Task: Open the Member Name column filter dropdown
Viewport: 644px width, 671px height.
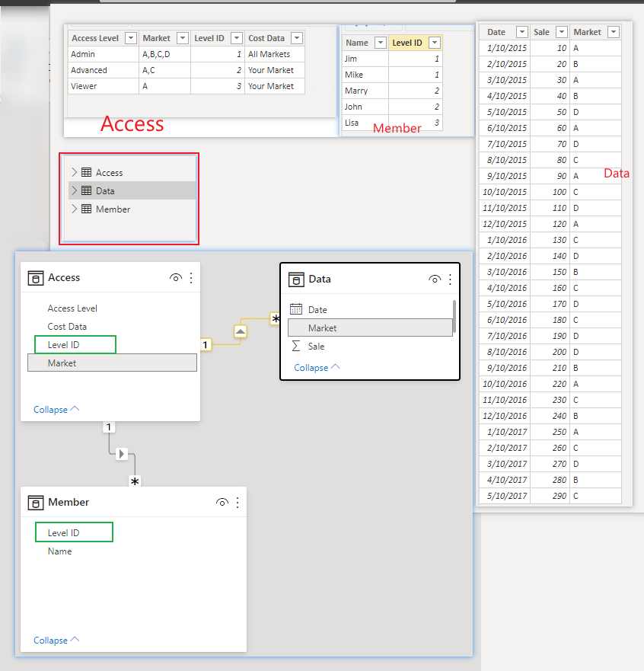Action: [381, 43]
